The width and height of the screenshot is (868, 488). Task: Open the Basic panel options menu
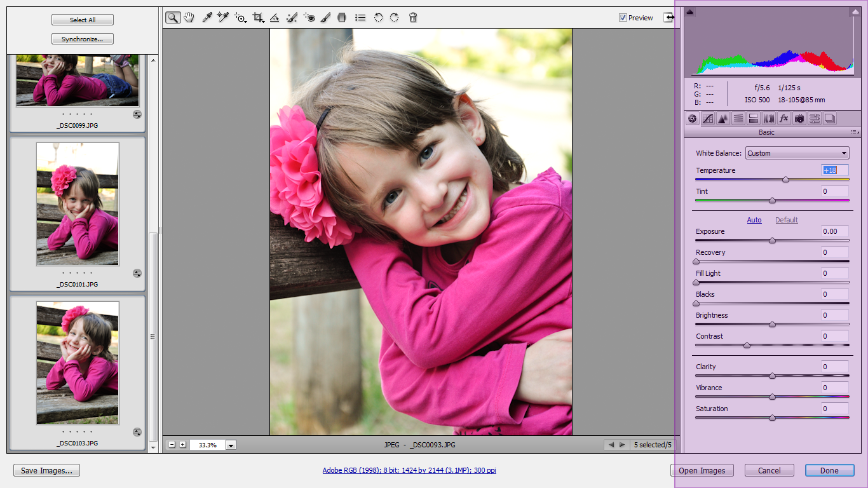point(854,132)
